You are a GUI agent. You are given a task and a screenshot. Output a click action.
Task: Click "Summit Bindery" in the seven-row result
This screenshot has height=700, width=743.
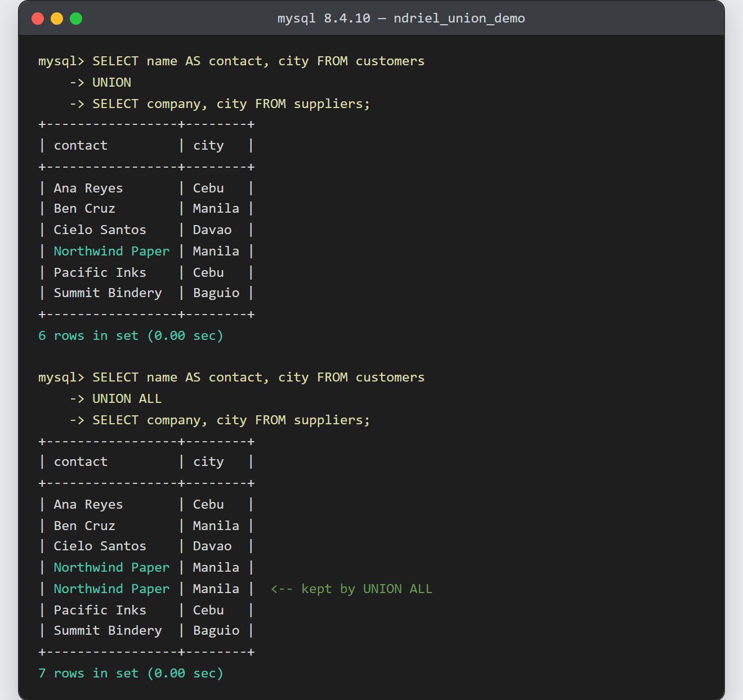108,631
